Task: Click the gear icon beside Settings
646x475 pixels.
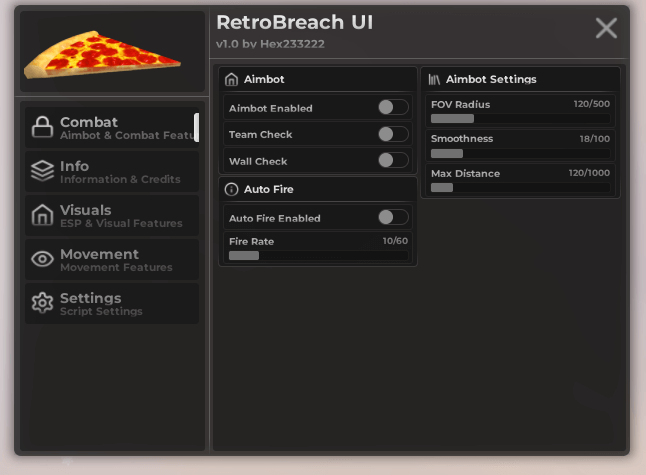Action: pyautogui.click(x=42, y=303)
